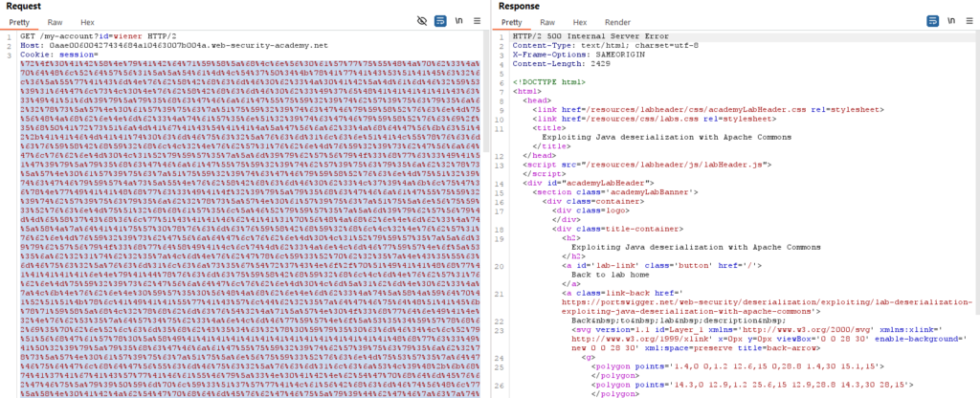
Task: Toggle hidden-items eye icon in Request panel
Action: 422,21
